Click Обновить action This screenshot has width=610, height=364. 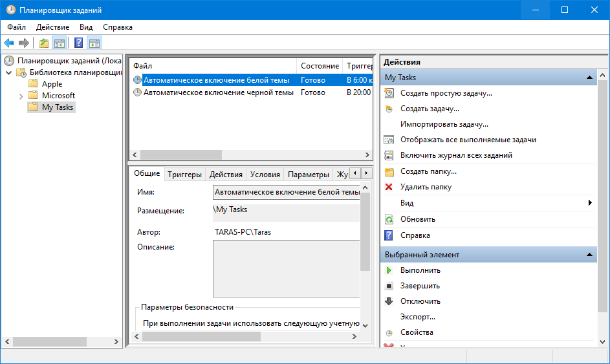(418, 219)
